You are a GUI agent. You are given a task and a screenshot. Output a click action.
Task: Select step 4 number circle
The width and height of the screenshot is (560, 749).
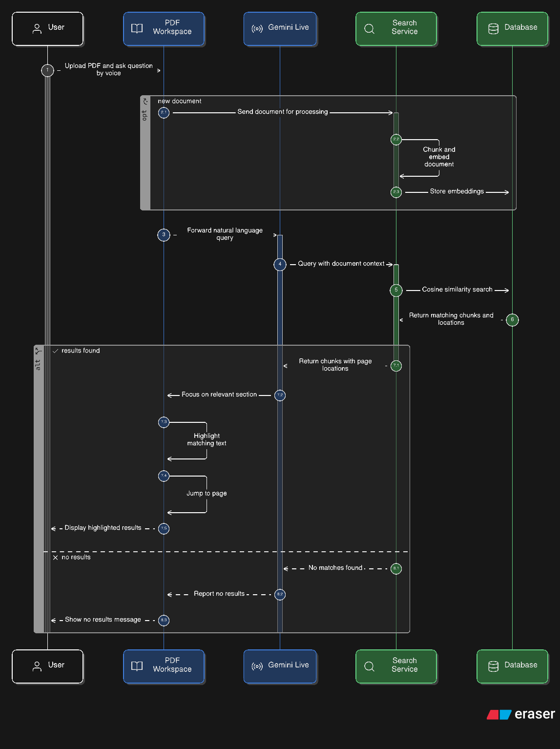click(280, 264)
